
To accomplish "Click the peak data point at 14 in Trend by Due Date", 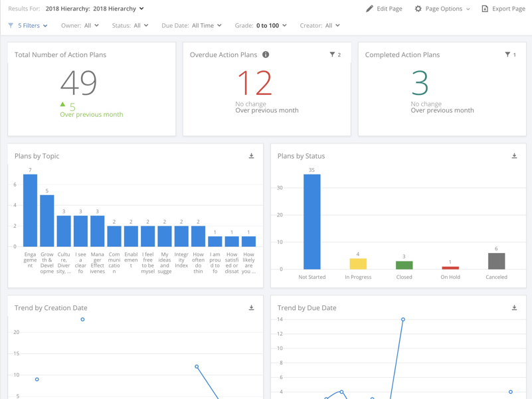I will pos(402,319).
